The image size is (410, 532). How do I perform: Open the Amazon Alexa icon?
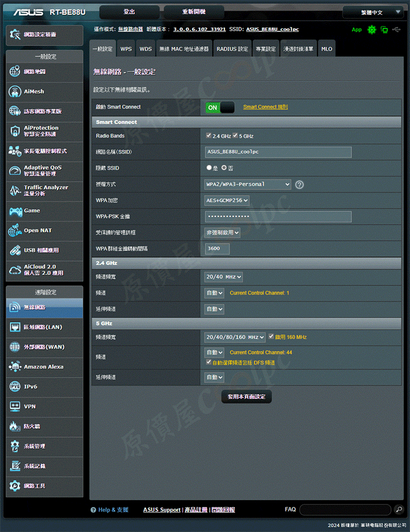(x=14, y=367)
